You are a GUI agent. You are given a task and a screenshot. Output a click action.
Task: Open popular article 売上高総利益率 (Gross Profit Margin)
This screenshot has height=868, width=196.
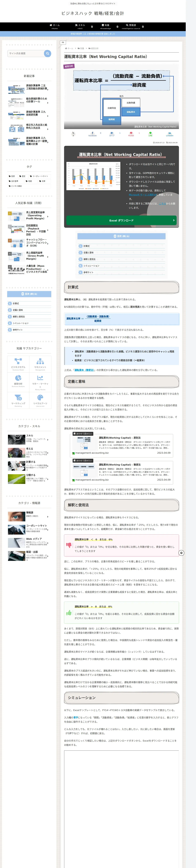[28, 256]
